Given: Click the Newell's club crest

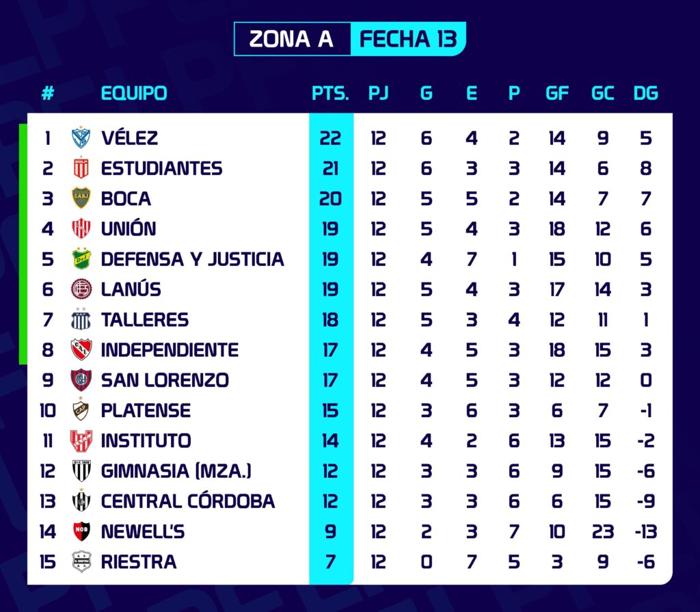Looking at the screenshot, I should pyautogui.click(x=81, y=531).
